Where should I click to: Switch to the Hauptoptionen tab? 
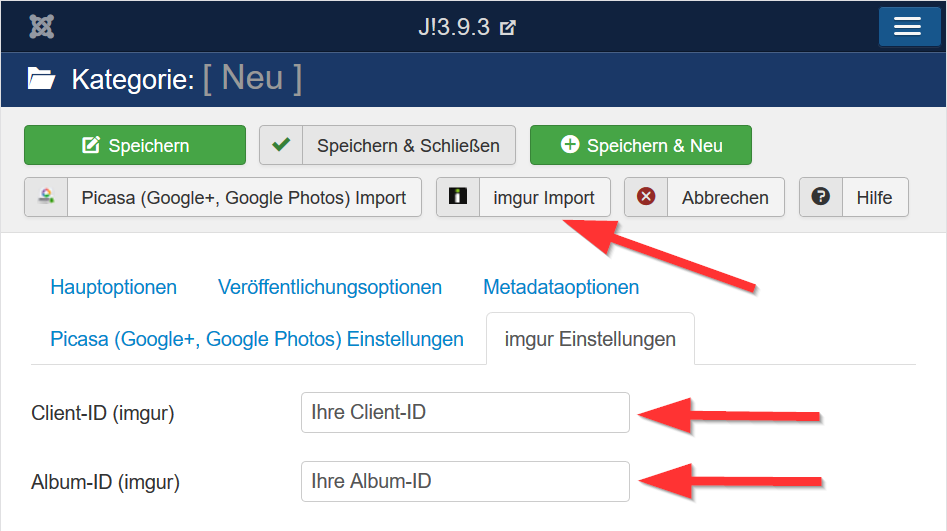coord(114,287)
